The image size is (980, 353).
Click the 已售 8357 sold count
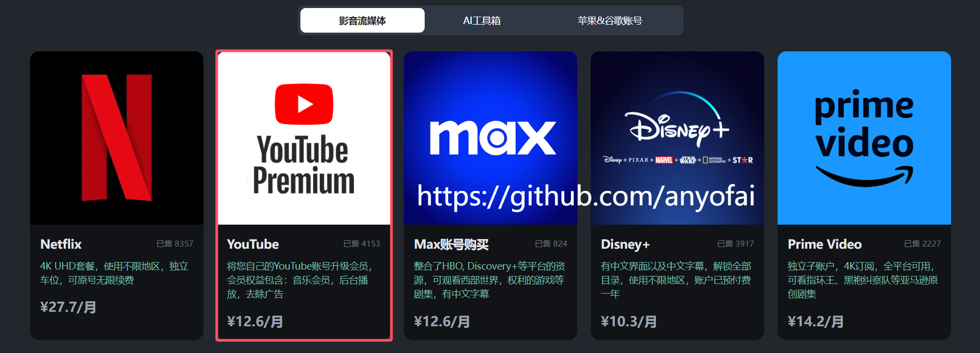point(175,244)
